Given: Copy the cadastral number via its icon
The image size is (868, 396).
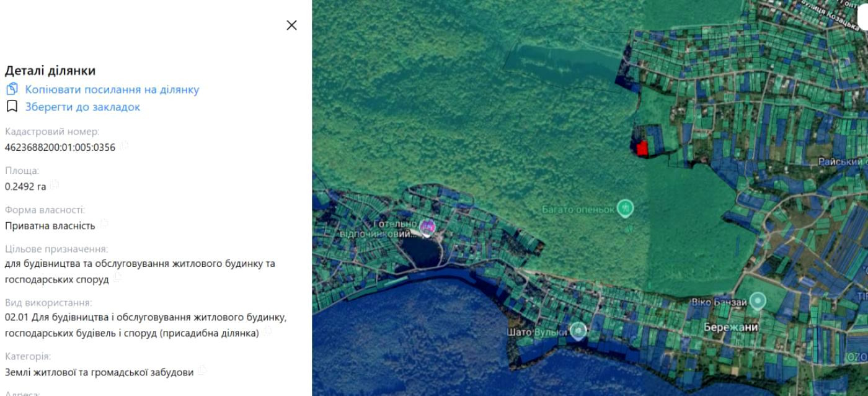Looking at the screenshot, I should pyautogui.click(x=124, y=145).
